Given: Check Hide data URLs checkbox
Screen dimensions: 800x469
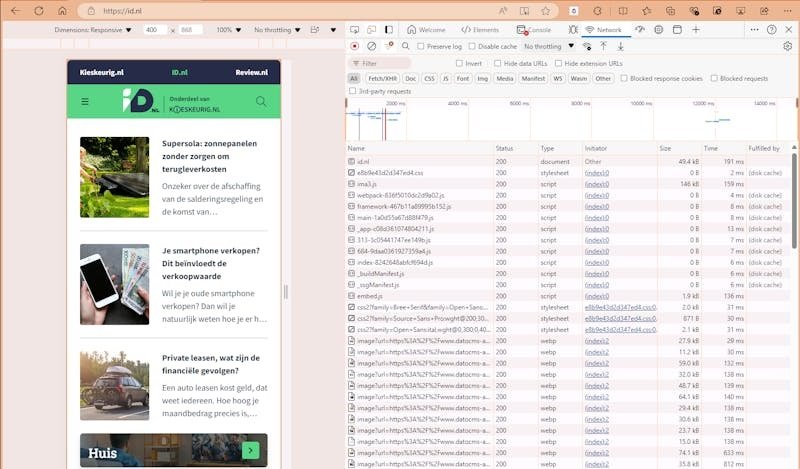Looking at the screenshot, I should 497,63.
